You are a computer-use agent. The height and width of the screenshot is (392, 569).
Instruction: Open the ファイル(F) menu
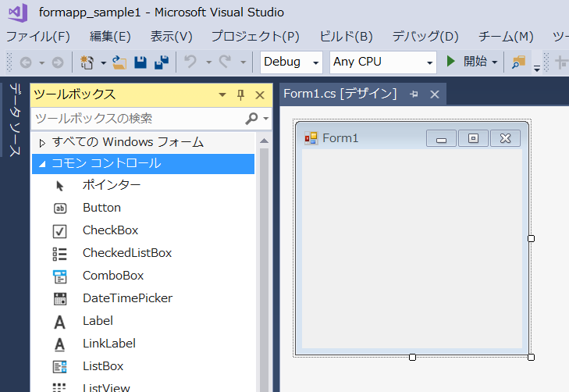(38, 36)
